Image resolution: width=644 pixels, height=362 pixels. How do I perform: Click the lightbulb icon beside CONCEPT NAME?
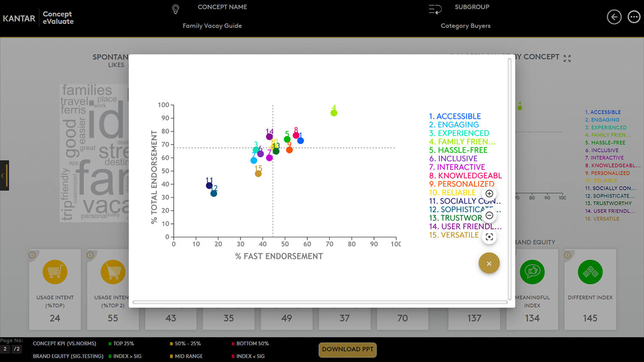point(176,8)
